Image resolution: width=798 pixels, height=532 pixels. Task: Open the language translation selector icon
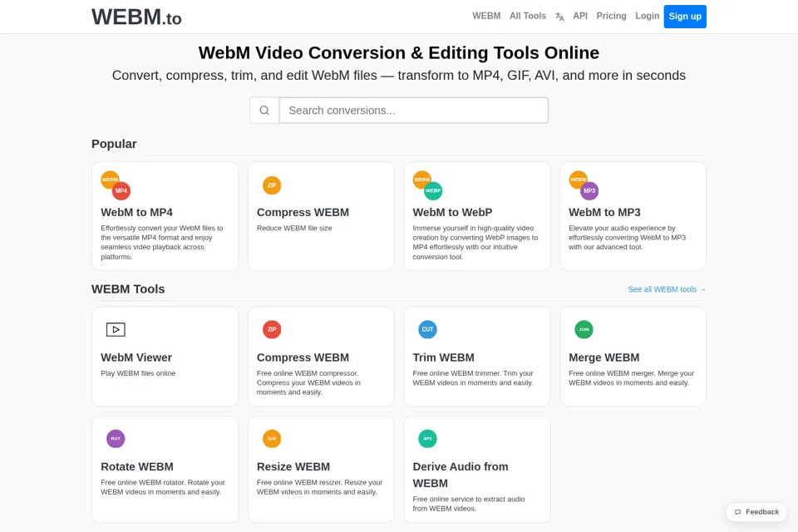coord(559,17)
